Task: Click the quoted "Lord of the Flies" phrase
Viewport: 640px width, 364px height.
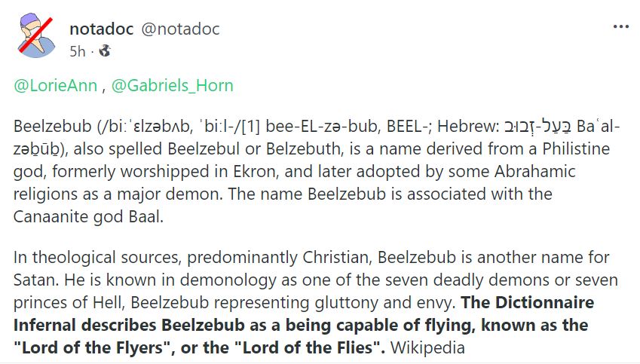Action: (308, 347)
